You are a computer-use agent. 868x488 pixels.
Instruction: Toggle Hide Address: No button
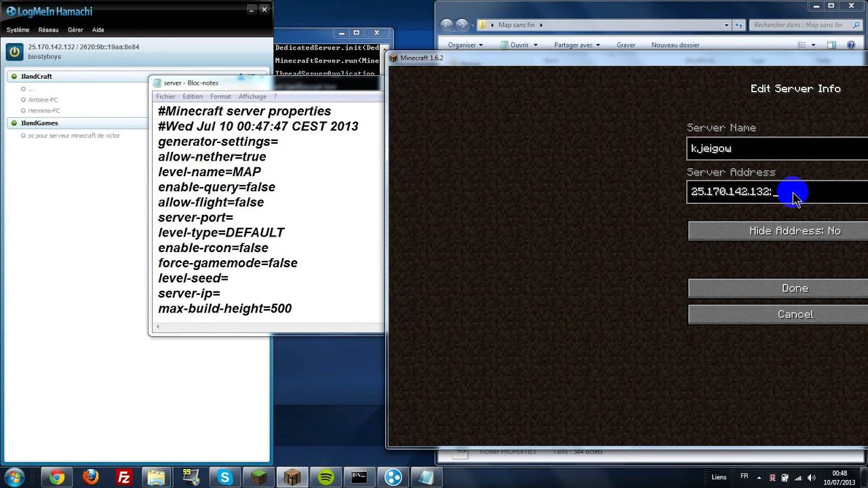pyautogui.click(x=778, y=231)
